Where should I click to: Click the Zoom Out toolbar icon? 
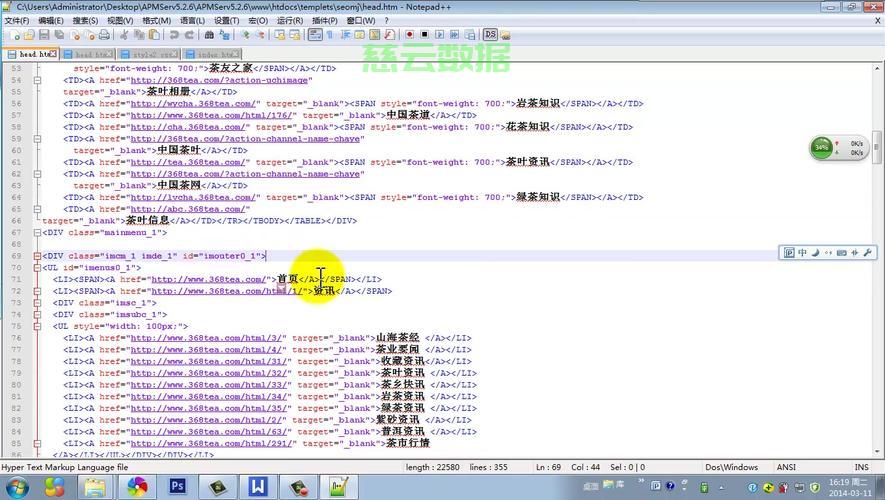tap(260, 35)
